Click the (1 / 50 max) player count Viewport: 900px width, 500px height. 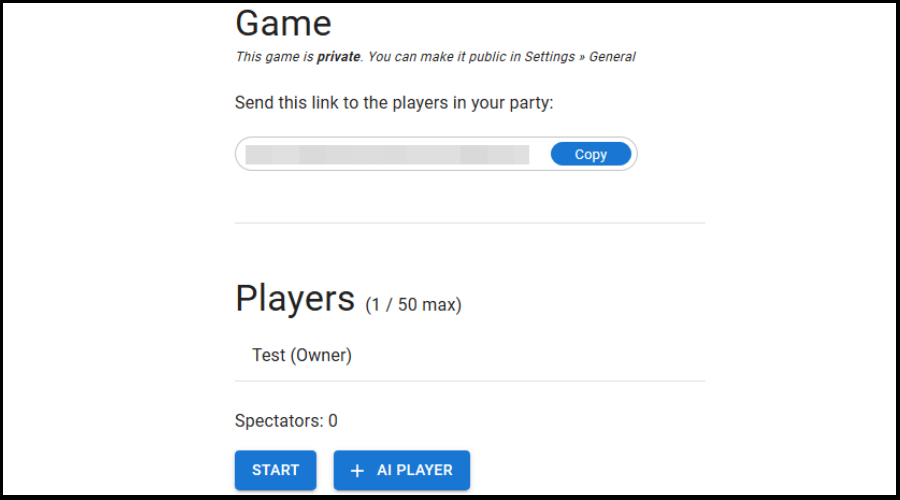pos(413,304)
